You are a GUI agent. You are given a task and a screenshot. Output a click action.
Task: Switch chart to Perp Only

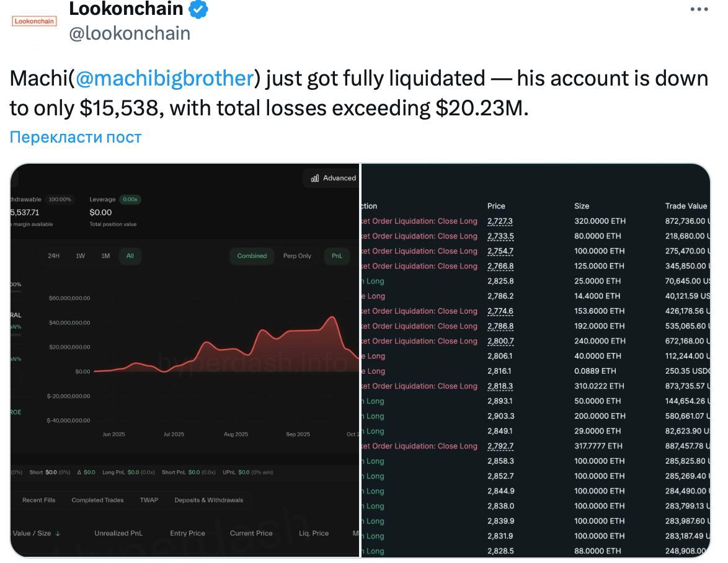click(297, 256)
